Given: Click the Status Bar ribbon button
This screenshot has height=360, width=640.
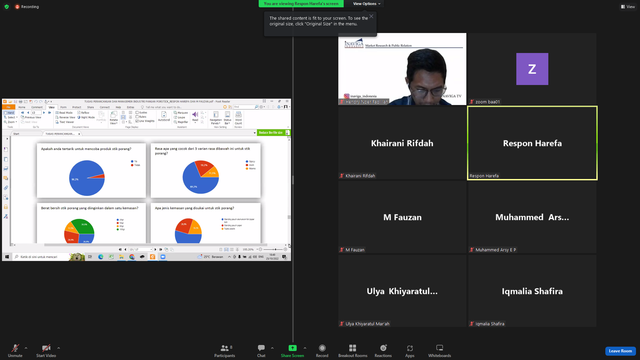Looking at the screenshot, I should 227,118.
